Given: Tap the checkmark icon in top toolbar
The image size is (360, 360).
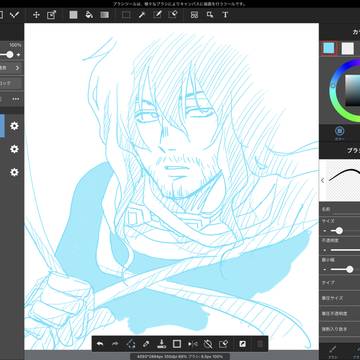Looking at the screenshot, I should [14, 15].
